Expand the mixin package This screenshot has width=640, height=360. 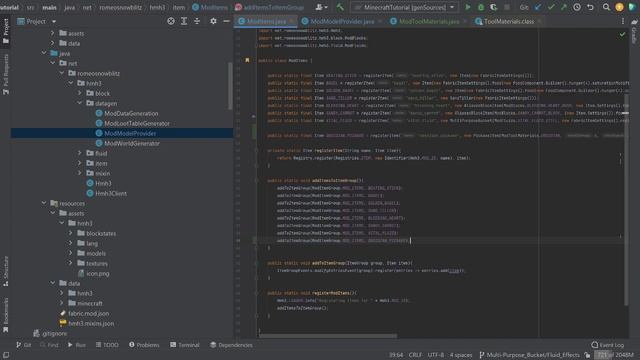80,173
